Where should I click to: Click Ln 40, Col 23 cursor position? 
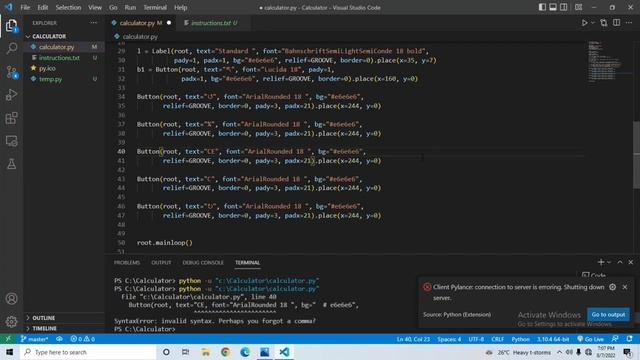tap(413, 339)
